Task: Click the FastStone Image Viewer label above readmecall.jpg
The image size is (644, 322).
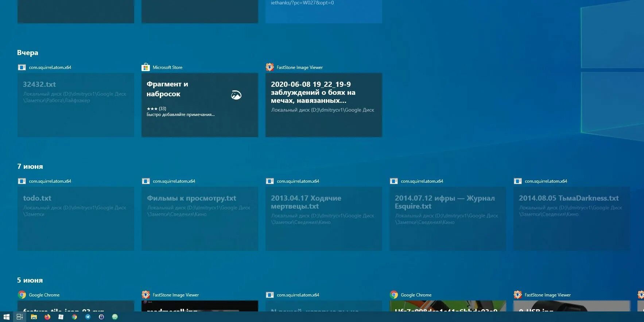Action: (176, 295)
